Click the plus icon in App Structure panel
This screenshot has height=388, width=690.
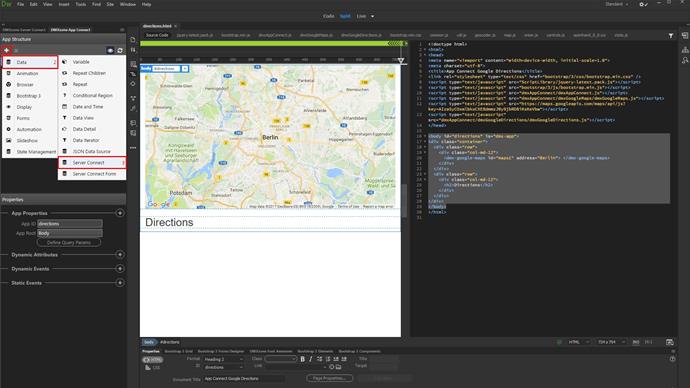tap(6, 50)
